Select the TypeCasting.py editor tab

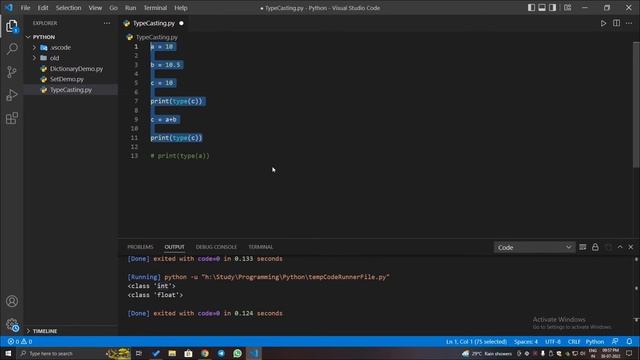tap(153, 23)
